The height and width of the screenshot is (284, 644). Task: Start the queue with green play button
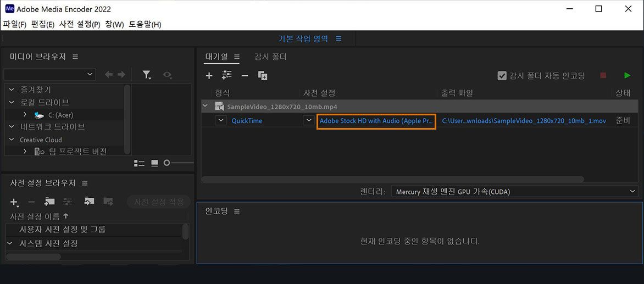point(627,75)
